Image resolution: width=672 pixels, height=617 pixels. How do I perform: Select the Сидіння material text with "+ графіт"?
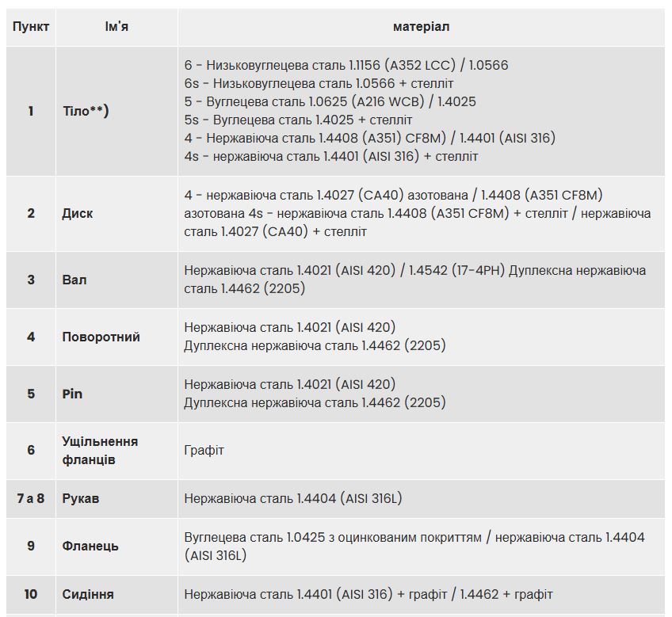click(x=368, y=594)
